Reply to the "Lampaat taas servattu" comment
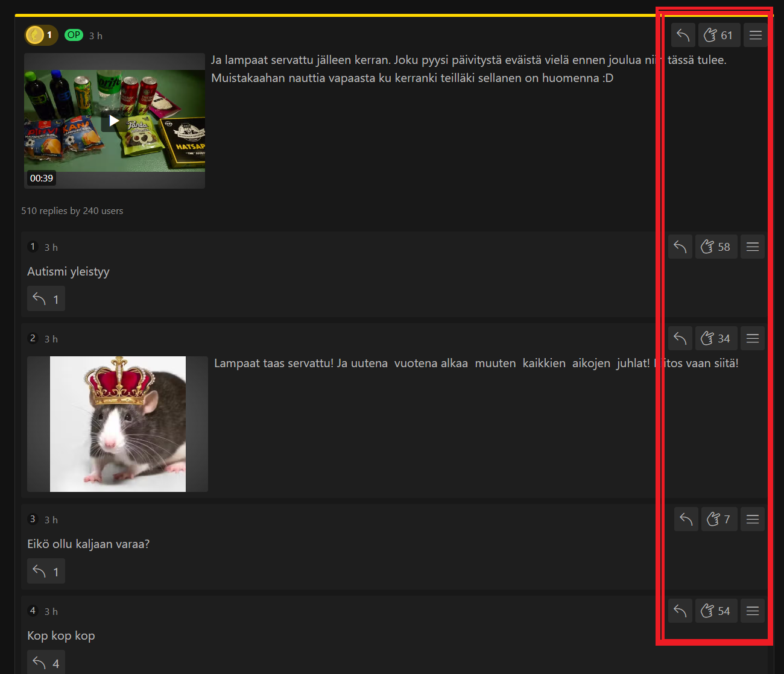 coord(680,339)
